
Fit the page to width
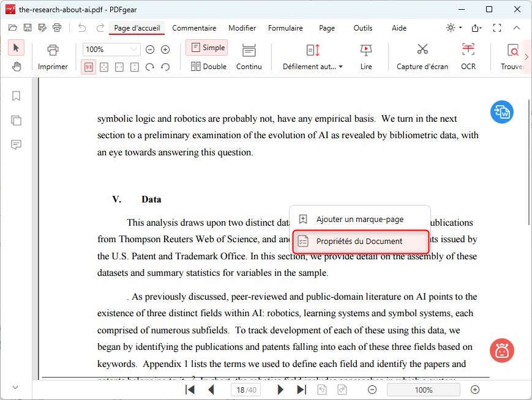coord(119,67)
